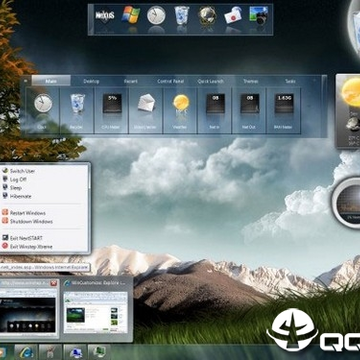Open the recycle bin in the top dock
Image resolution: width=360 pixels, height=360 pixels.
click(x=182, y=15)
